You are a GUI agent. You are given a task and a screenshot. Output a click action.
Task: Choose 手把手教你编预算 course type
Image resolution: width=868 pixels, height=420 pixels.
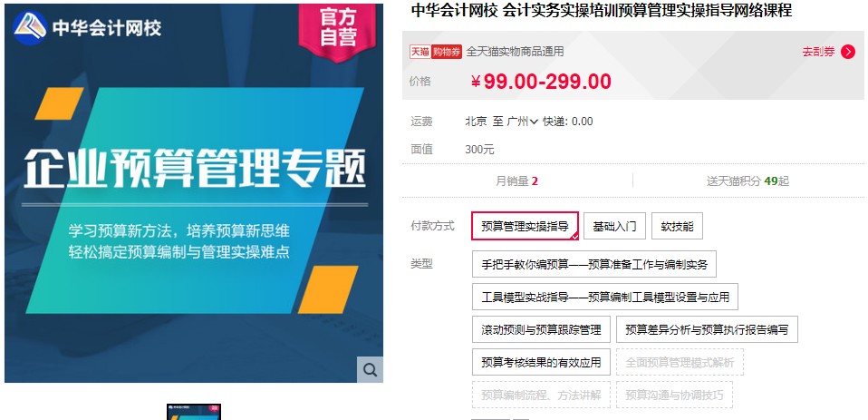click(594, 264)
